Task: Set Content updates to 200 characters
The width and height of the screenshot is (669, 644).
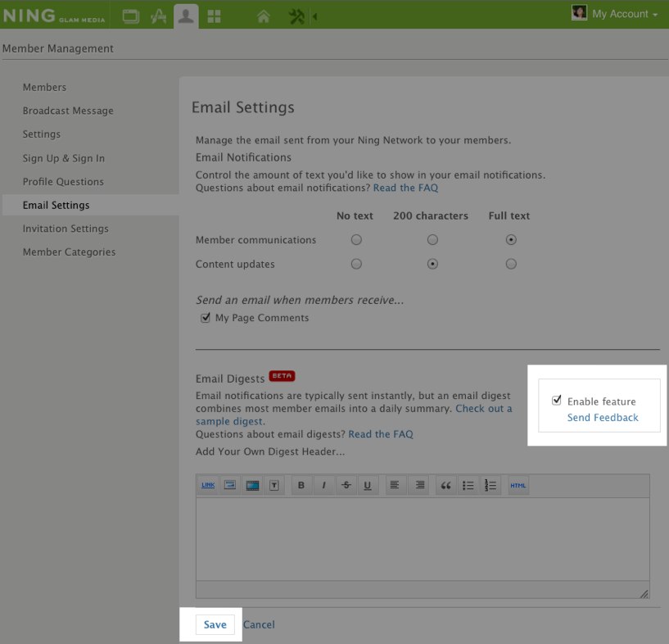Action: [432, 264]
